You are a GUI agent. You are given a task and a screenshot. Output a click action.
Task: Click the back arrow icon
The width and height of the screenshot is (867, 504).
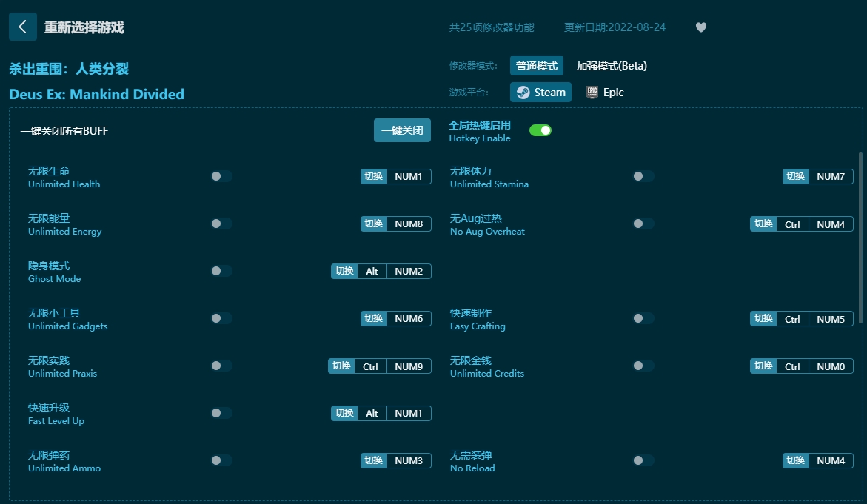[23, 27]
